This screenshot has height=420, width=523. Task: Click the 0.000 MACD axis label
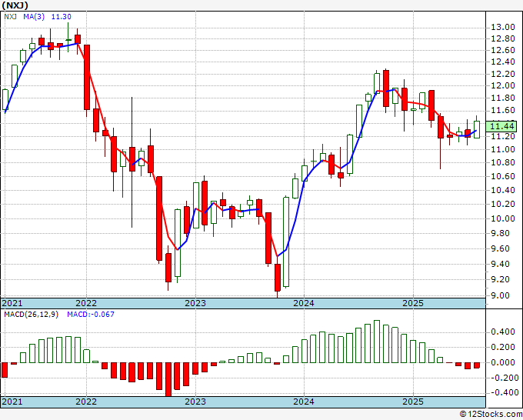click(503, 362)
